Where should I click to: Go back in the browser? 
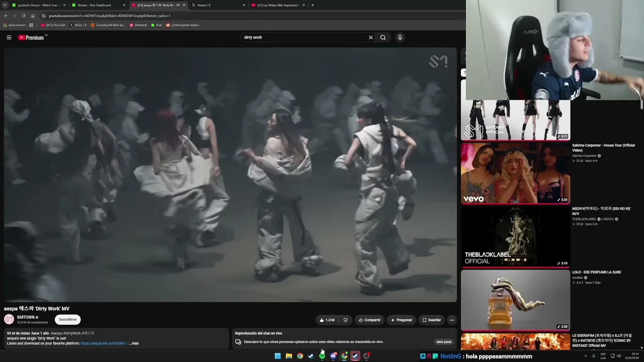[6, 16]
